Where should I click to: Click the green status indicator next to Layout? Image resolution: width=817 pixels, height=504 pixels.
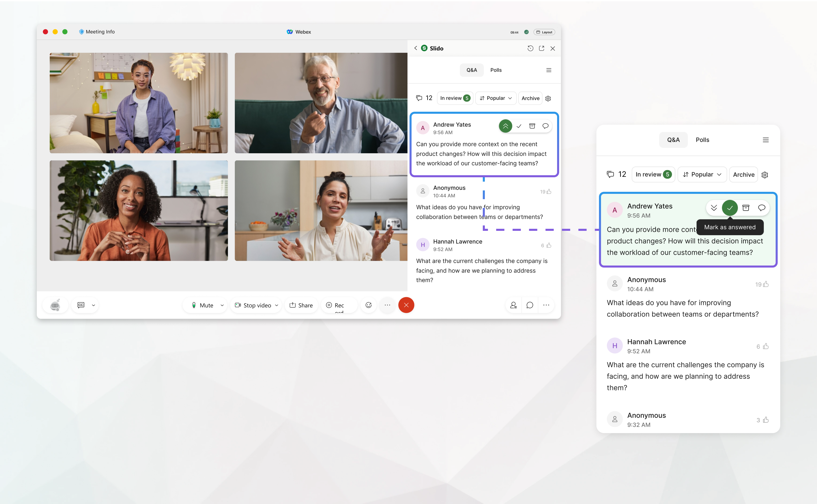(526, 32)
